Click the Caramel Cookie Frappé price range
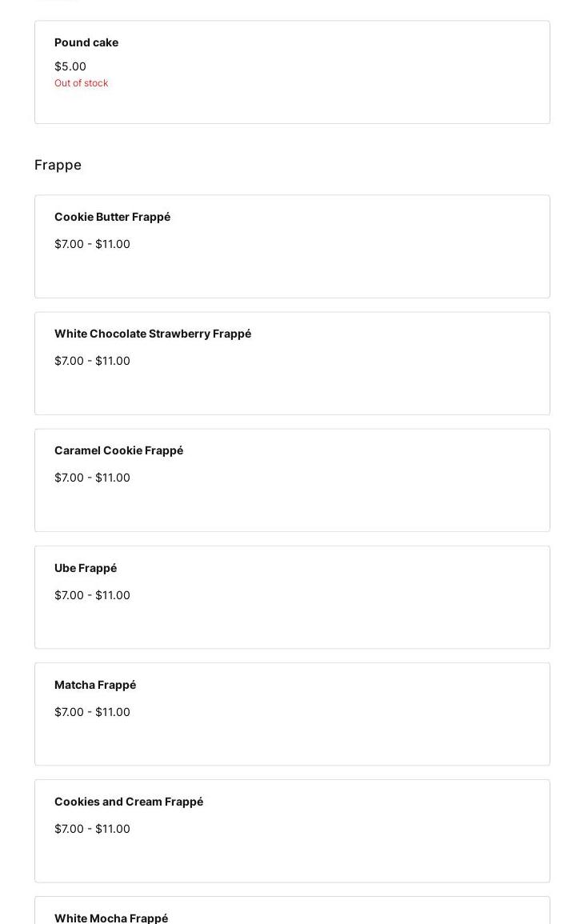The image size is (584, 924). pos(92,478)
